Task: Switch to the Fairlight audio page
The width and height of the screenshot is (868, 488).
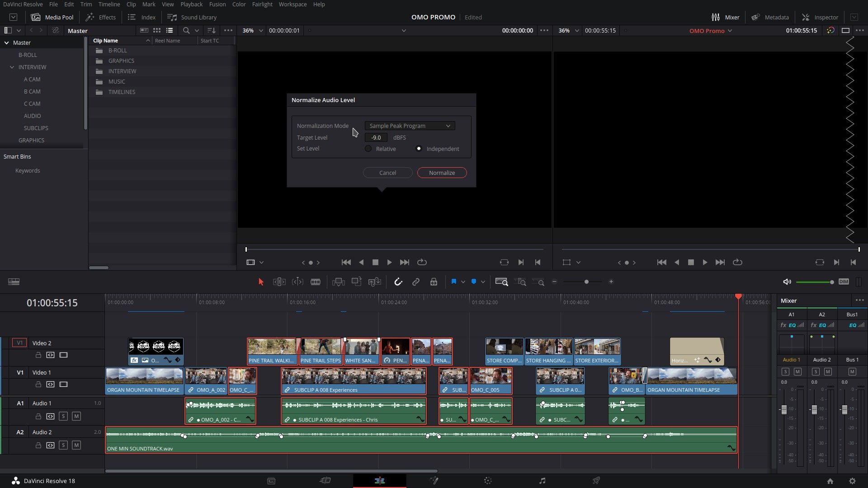Action: tap(541, 480)
